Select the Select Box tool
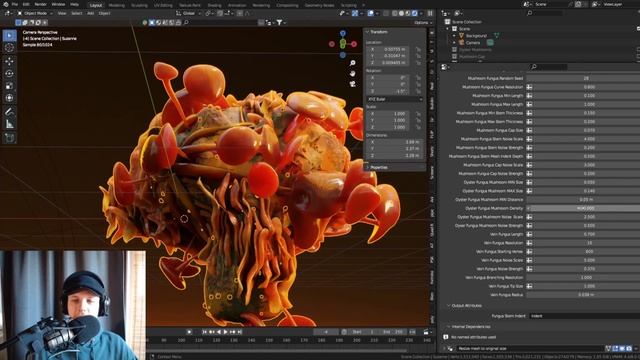The height and width of the screenshot is (360, 640). pos(9,36)
